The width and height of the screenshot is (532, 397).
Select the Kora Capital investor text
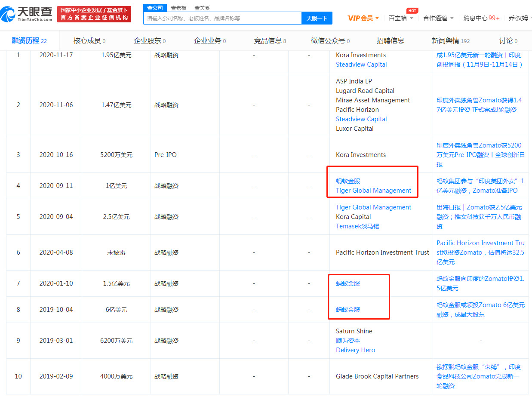point(353,217)
